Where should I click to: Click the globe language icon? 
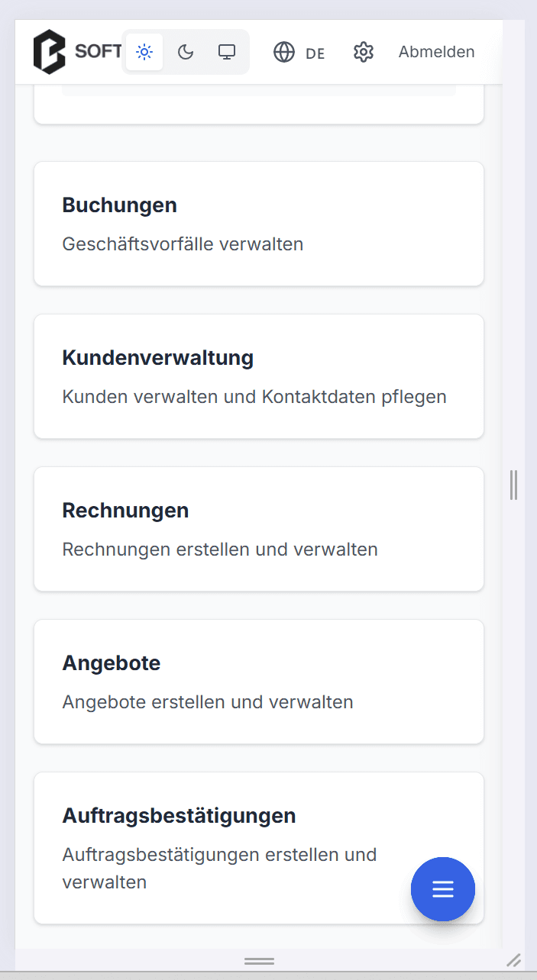[x=284, y=52]
